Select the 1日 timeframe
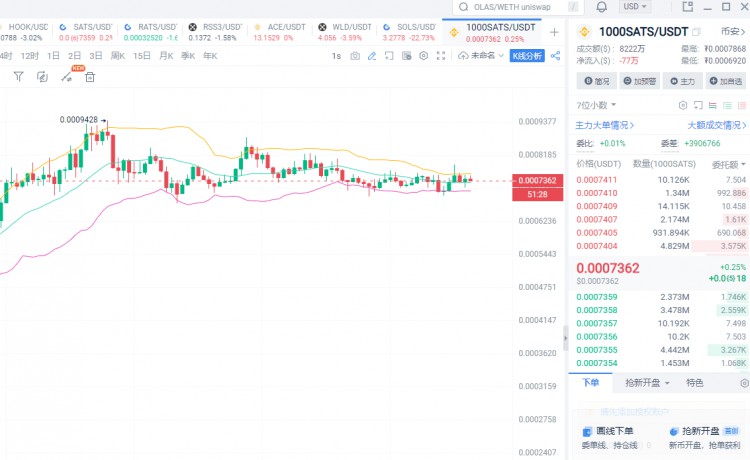 (53, 56)
